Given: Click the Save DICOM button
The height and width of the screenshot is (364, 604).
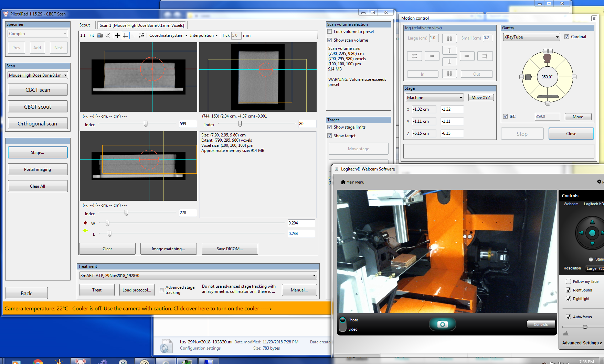Looking at the screenshot, I should point(230,249).
